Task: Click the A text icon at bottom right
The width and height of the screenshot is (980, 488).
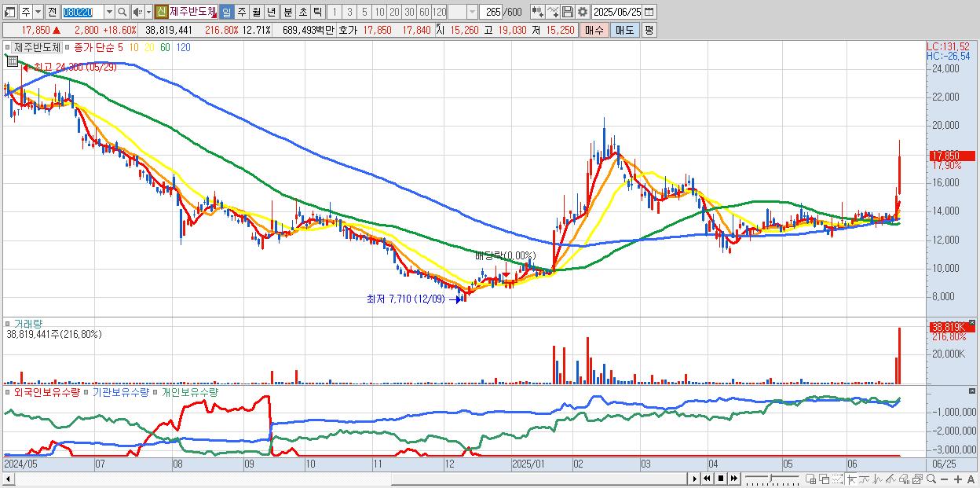Action: (x=971, y=479)
